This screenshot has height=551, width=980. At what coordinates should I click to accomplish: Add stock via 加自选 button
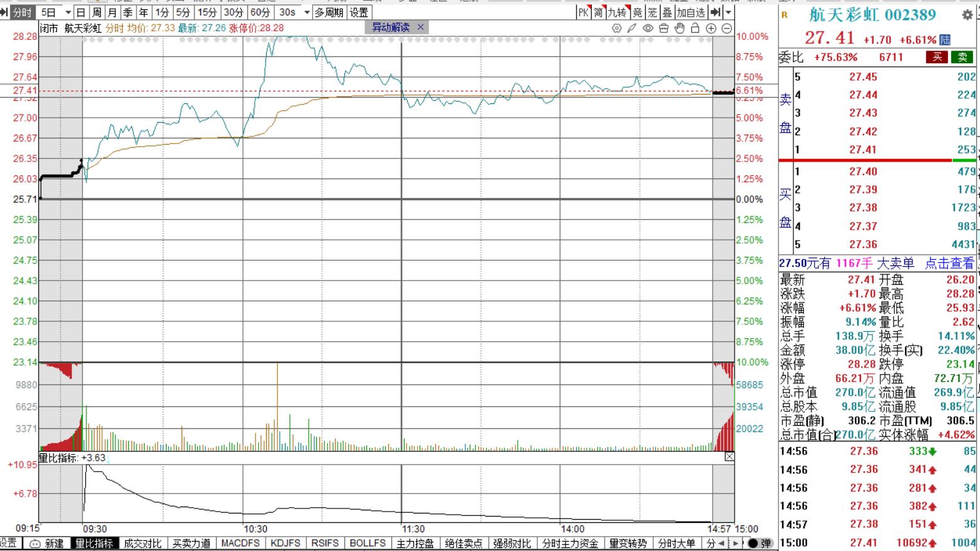[x=691, y=13]
